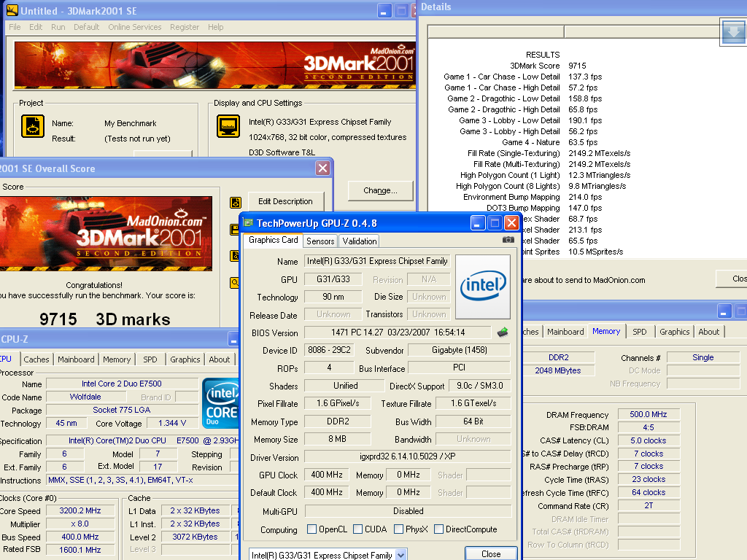Open the File menu in 3DMark2001 SE
This screenshot has height=560, width=747.
pyautogui.click(x=15, y=27)
